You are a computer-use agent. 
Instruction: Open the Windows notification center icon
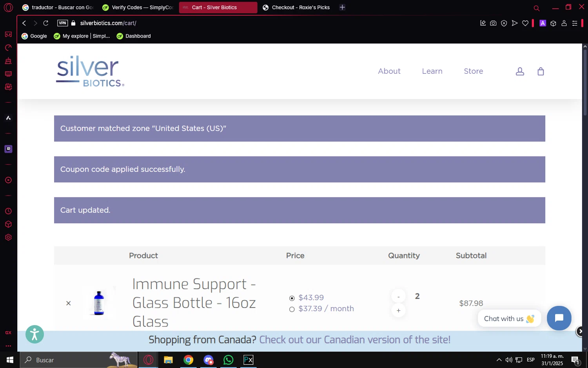[575, 360]
